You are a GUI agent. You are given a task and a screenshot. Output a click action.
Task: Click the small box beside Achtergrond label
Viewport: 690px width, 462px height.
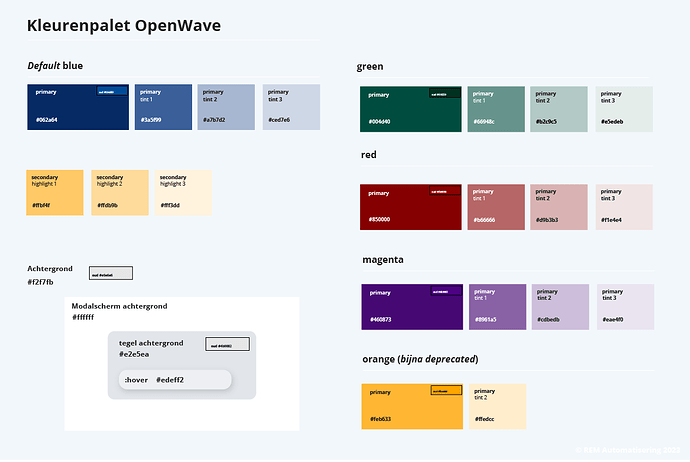[x=110, y=273]
